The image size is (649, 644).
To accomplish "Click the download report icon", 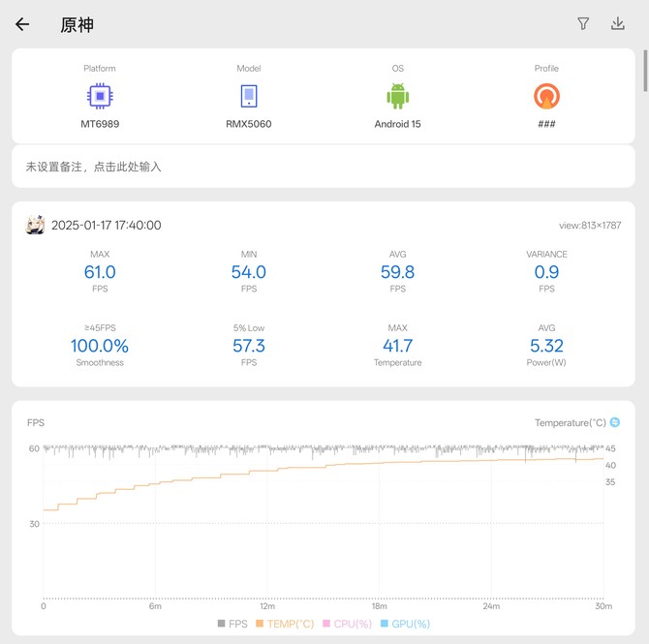I will [618, 24].
